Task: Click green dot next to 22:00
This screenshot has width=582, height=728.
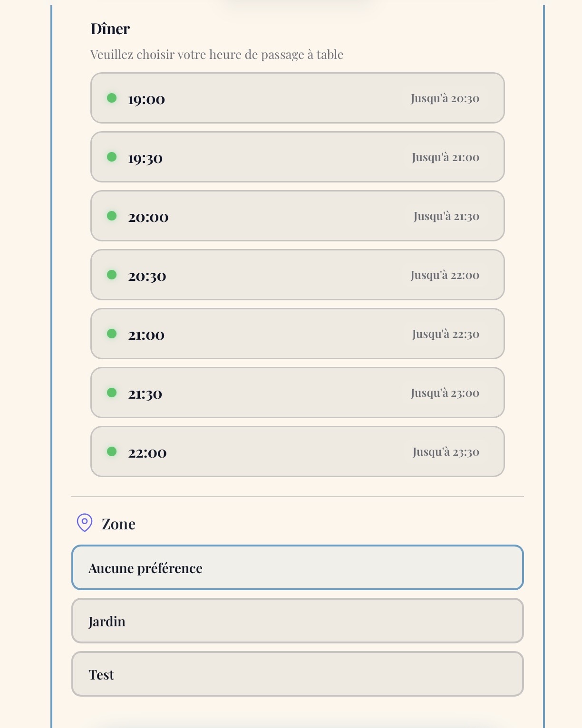Action: (112, 451)
